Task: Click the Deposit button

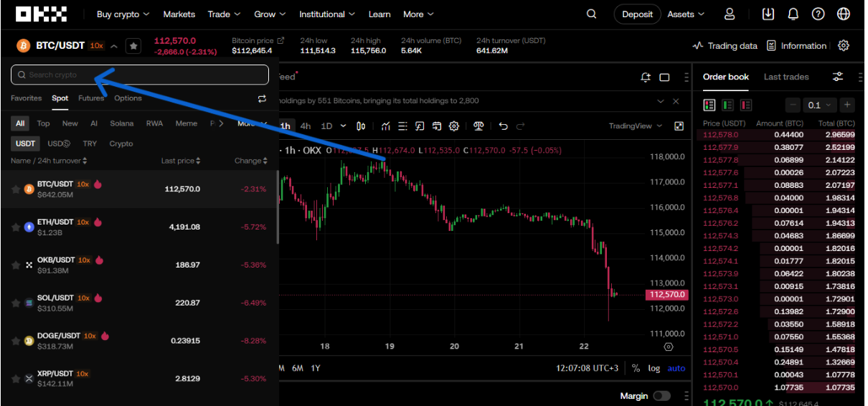Action: [638, 14]
